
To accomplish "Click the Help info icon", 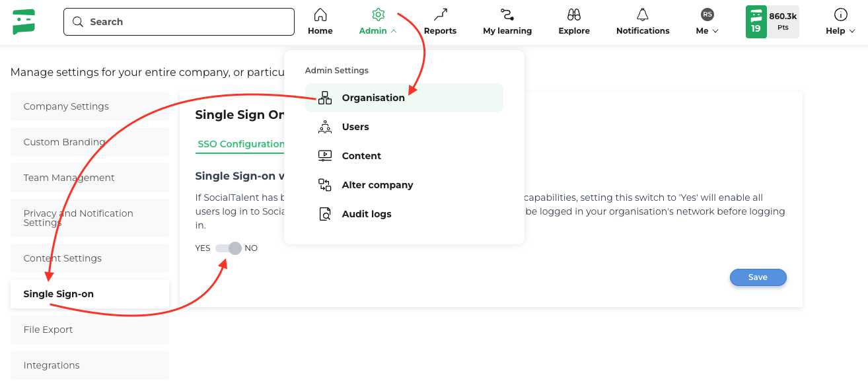I will coord(841,15).
